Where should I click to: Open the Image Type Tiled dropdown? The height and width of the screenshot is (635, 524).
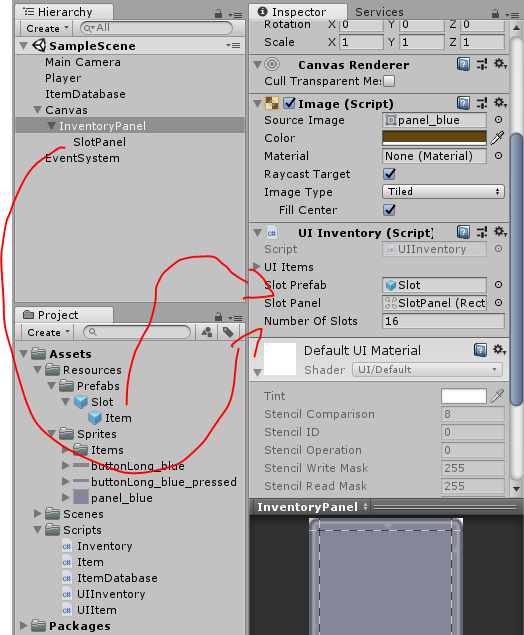click(x=443, y=192)
